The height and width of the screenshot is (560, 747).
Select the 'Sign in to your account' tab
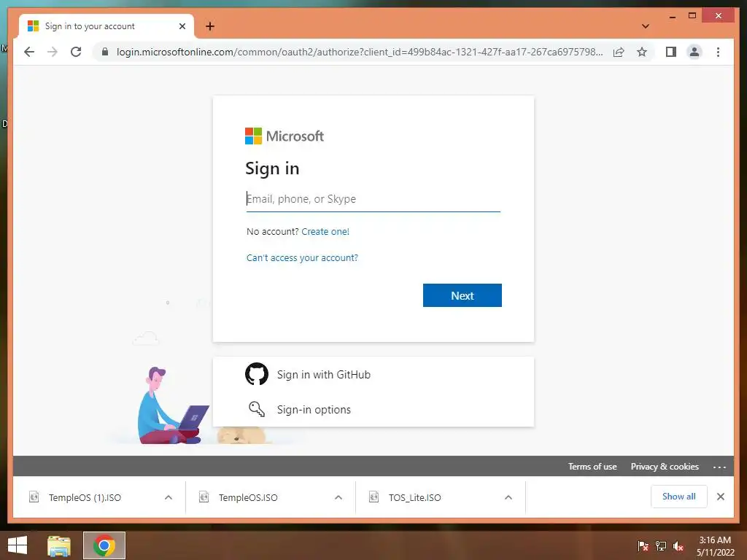(106, 26)
